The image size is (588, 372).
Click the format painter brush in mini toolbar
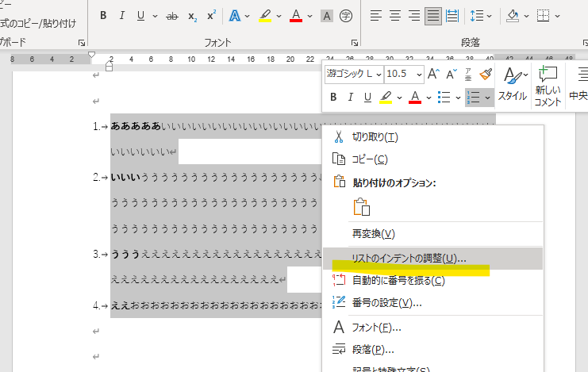(486, 74)
